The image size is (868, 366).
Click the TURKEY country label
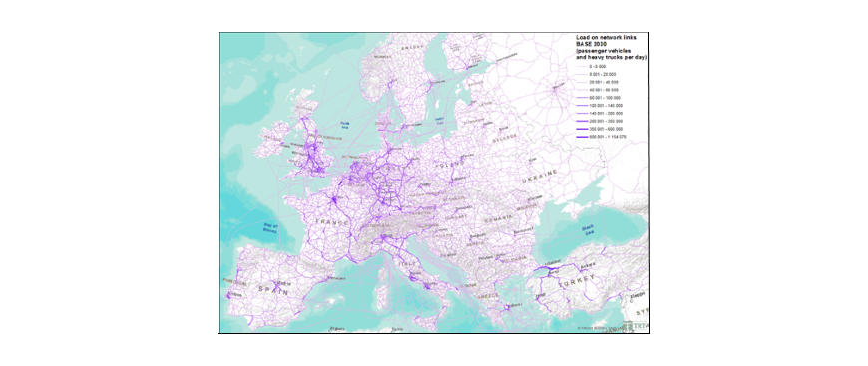(578, 282)
